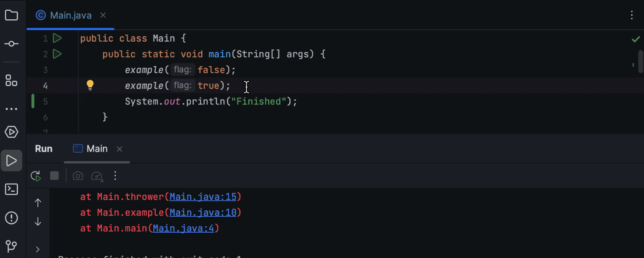Viewport: 644px width, 258px height.
Task: Open the More tool windows ellipsis
Action: [x=12, y=108]
